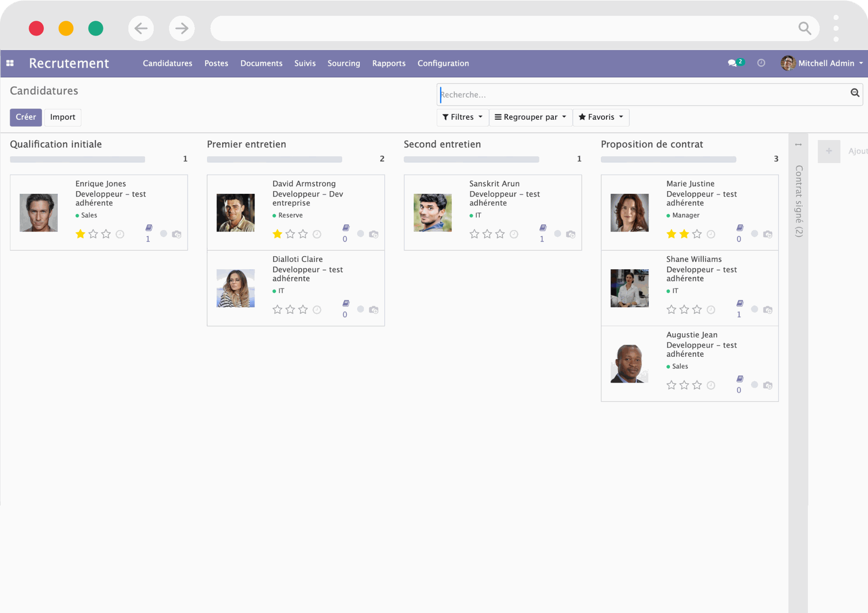
Task: Click the Créer button
Action: click(x=26, y=117)
